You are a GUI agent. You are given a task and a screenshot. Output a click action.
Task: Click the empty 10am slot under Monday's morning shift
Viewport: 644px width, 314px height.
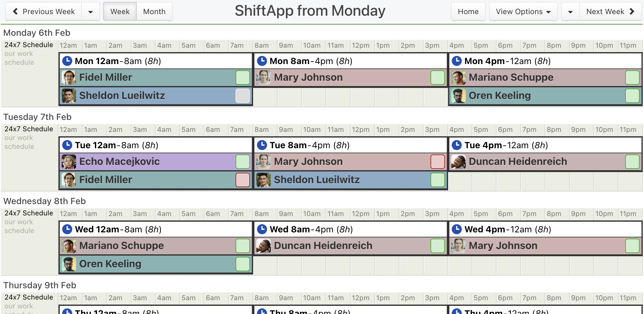point(314,97)
